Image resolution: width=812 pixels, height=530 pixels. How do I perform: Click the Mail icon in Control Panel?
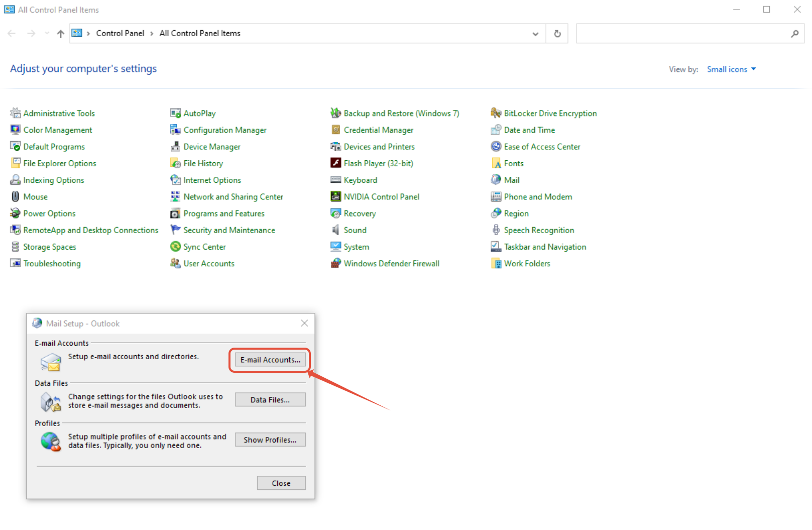point(496,180)
